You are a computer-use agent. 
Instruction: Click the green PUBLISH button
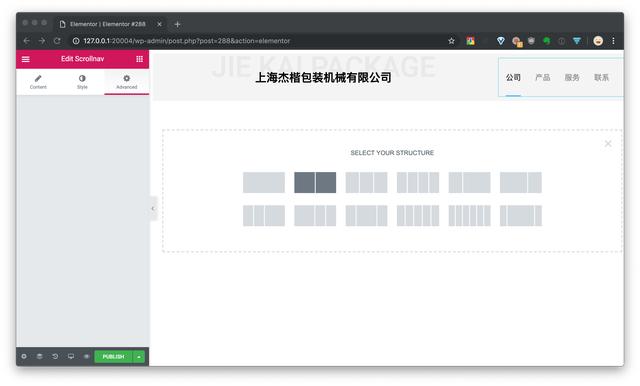point(113,357)
